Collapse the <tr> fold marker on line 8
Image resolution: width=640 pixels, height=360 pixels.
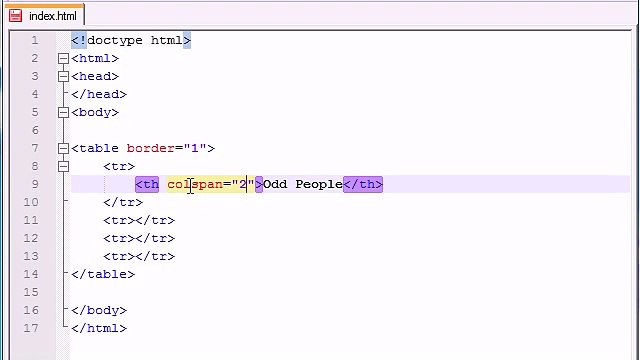63,166
